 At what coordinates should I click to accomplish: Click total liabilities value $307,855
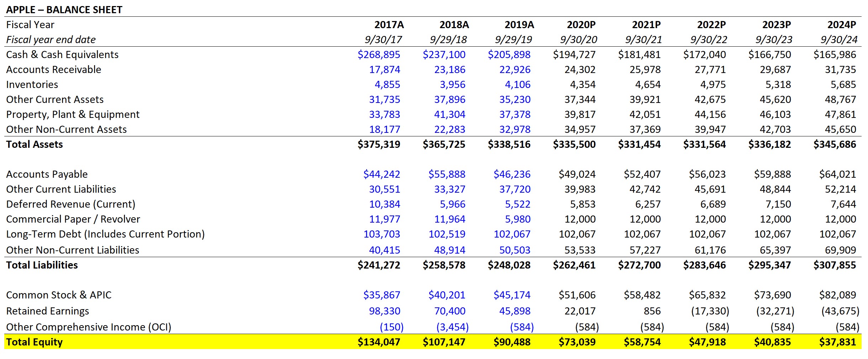(835, 265)
